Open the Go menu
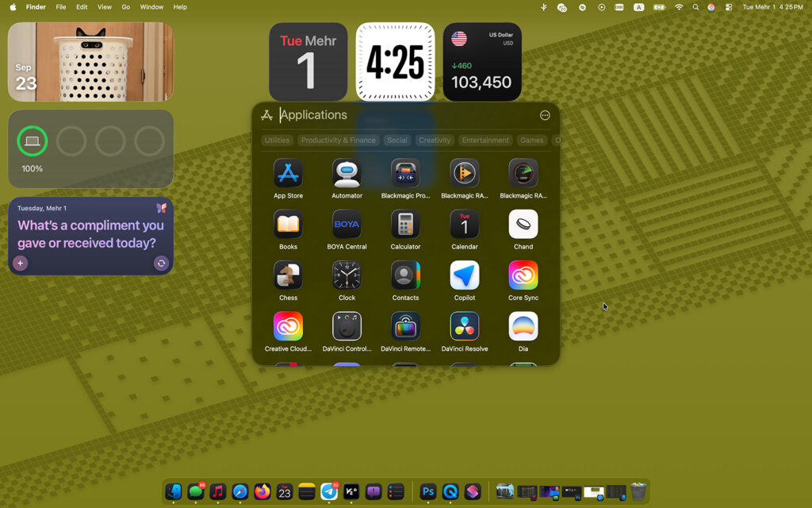 [x=126, y=7]
